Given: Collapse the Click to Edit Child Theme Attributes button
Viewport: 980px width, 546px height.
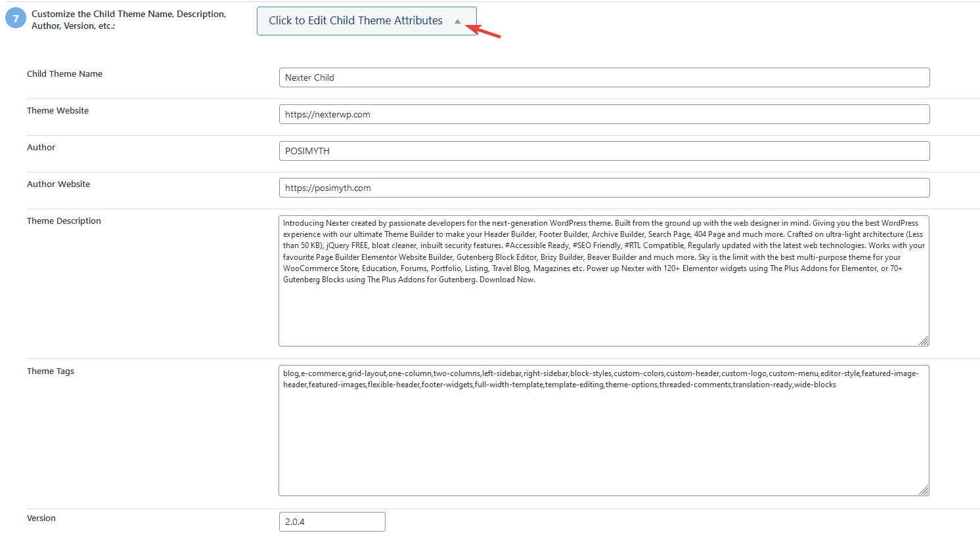Looking at the screenshot, I should pyautogui.click(x=367, y=21).
